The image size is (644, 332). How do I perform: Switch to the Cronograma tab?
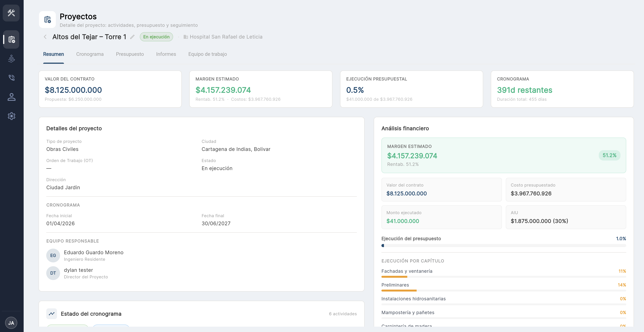[x=90, y=54]
